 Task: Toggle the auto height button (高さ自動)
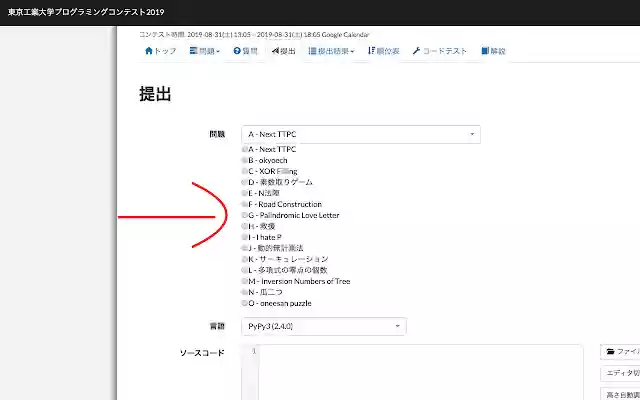click(620, 394)
